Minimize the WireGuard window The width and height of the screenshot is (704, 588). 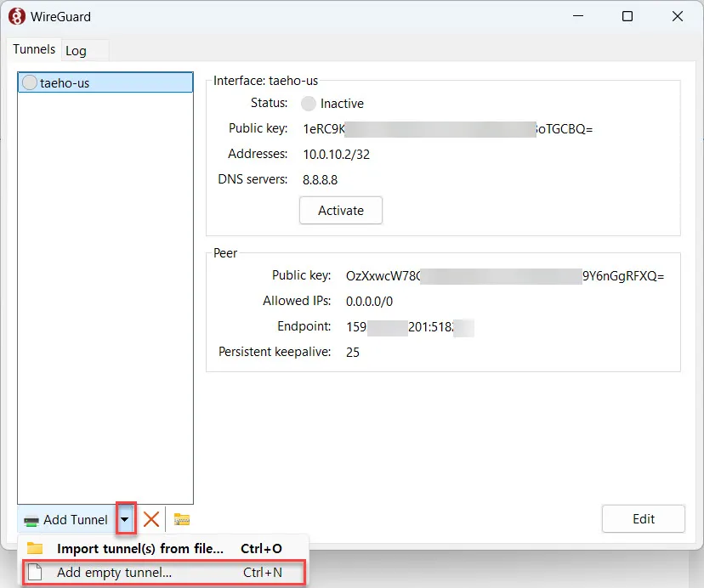coord(578,16)
